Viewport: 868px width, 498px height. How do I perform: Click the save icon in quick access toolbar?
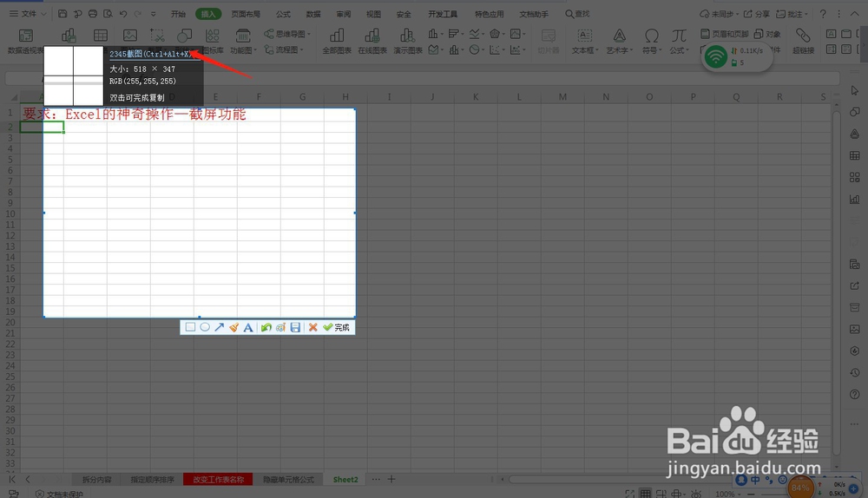pyautogui.click(x=62, y=13)
